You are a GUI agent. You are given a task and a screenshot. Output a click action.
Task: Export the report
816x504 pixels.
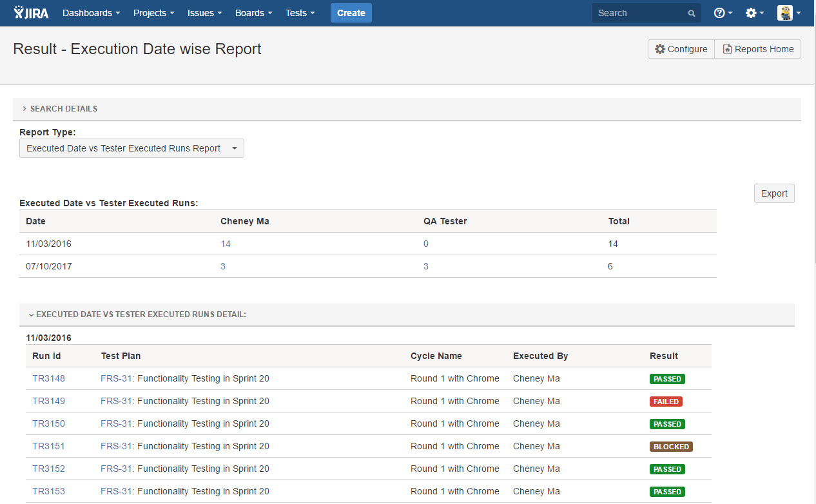pos(774,193)
